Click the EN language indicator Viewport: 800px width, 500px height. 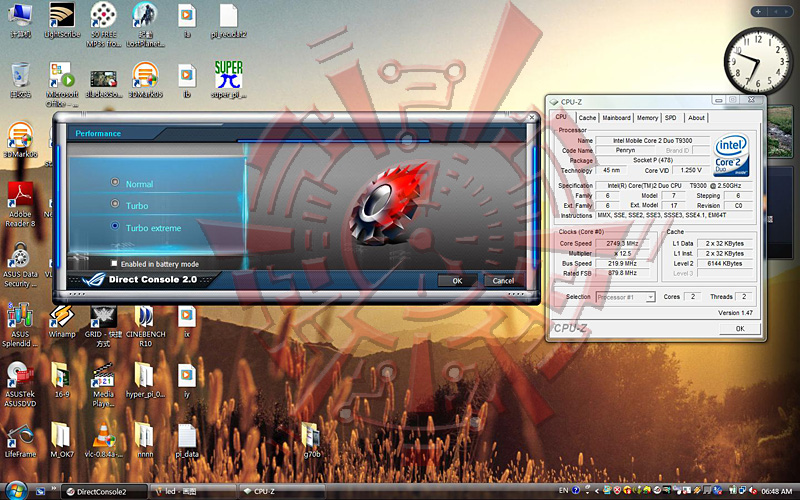point(563,491)
